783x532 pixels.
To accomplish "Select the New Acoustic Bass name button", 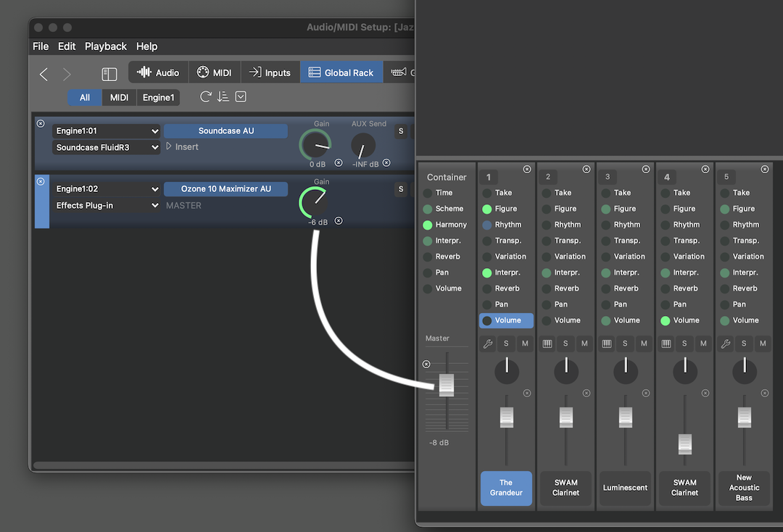I will [744, 488].
